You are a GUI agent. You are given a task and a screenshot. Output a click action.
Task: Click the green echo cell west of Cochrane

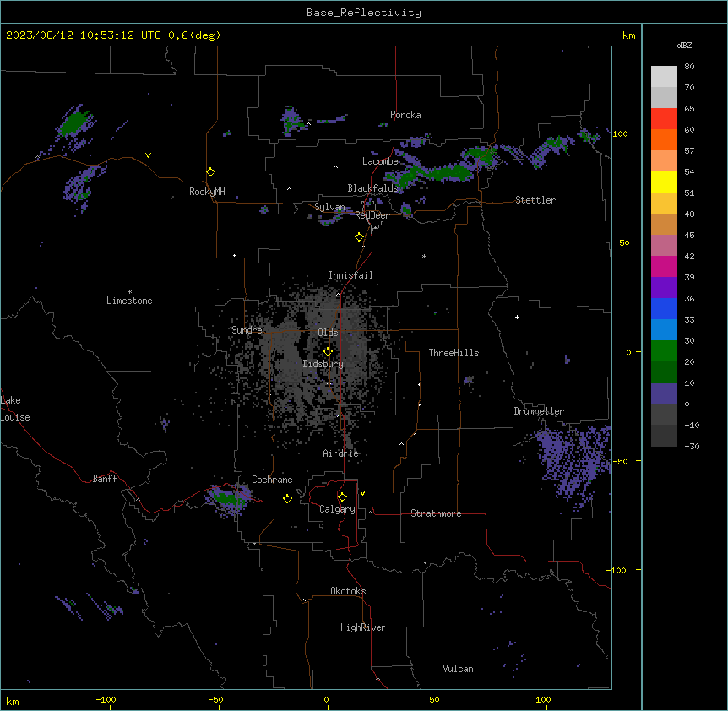(x=226, y=498)
